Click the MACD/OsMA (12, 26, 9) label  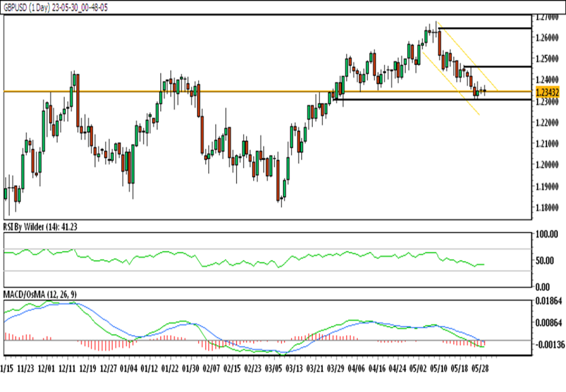coord(40,295)
